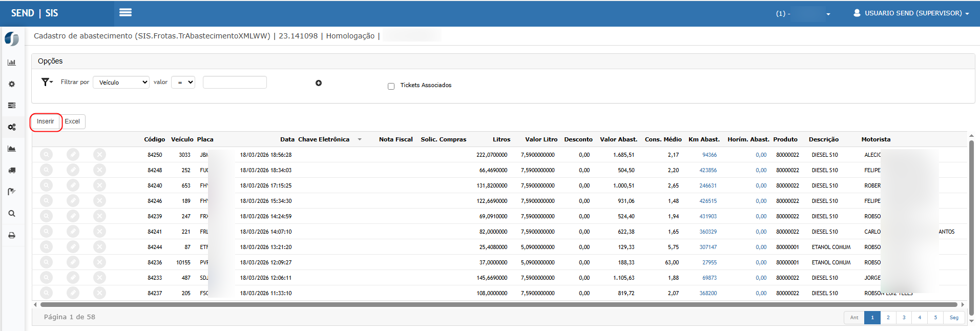
Task: Click edit pencil icon for record 84250
Action: tap(73, 154)
